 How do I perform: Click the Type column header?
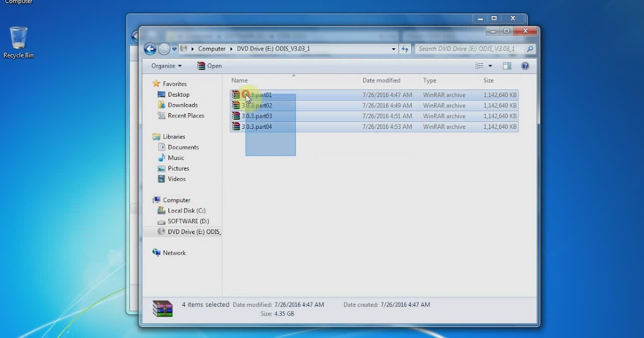coord(429,80)
